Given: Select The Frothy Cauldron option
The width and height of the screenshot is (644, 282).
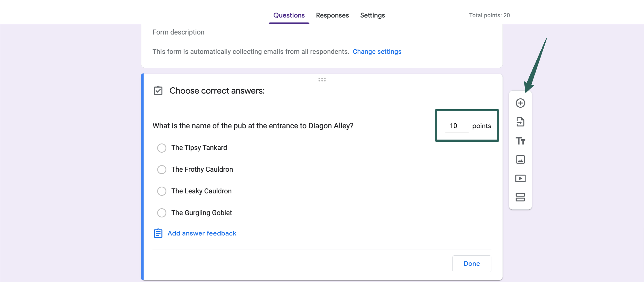Looking at the screenshot, I should click(162, 170).
